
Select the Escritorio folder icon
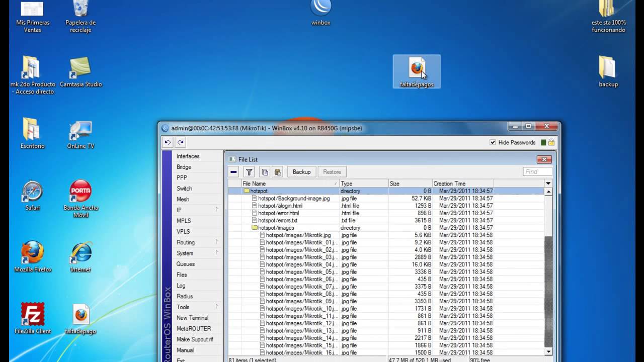pos(33,134)
